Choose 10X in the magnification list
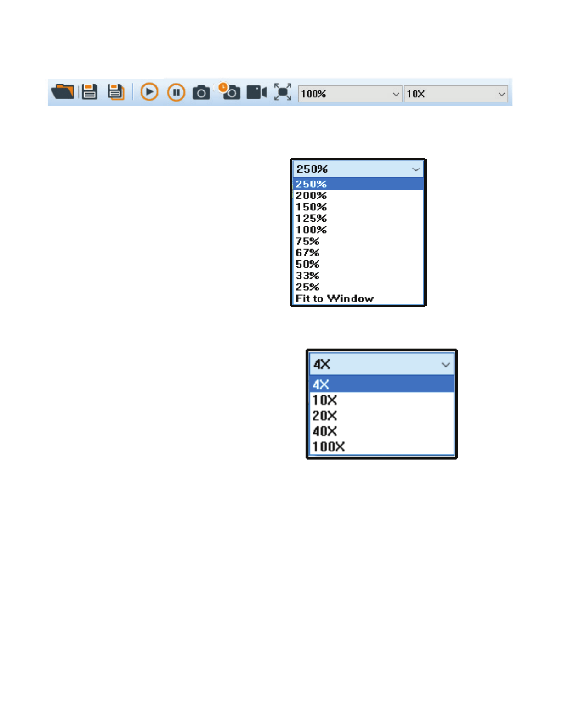Viewport: 563px width, 728px height. [381, 400]
